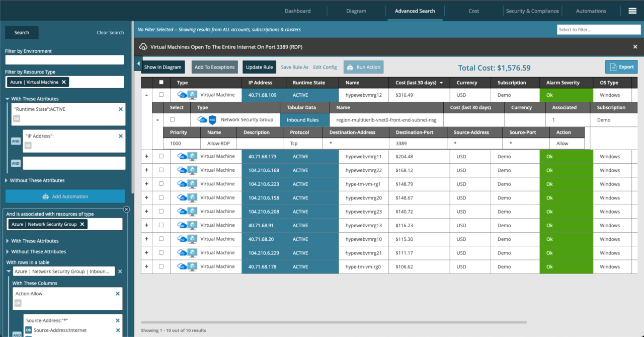Click the globe icon next to the rule title
The image size is (644, 337).
coord(144,46)
